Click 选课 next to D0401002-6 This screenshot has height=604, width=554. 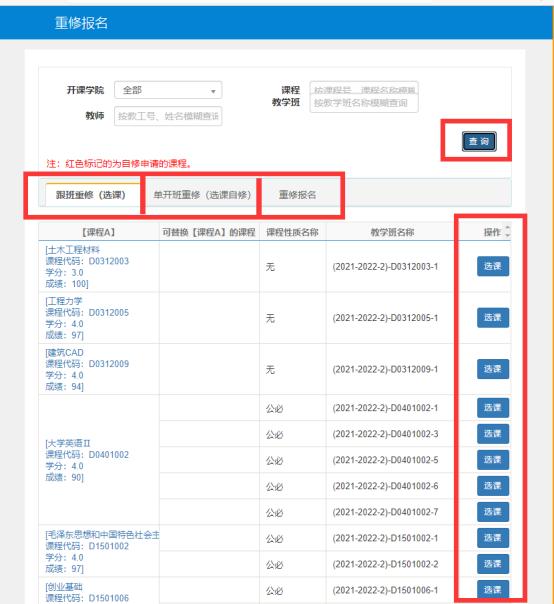pyautogui.click(x=493, y=486)
